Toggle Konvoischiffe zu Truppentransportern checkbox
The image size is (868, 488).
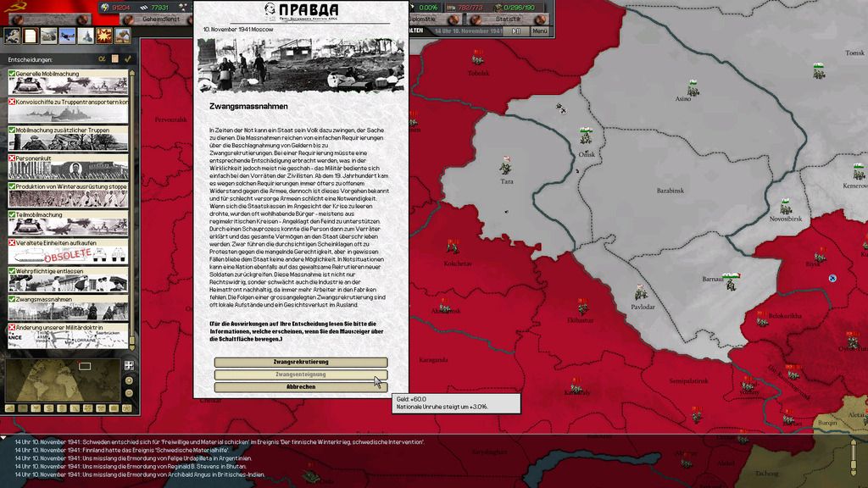[x=12, y=102]
